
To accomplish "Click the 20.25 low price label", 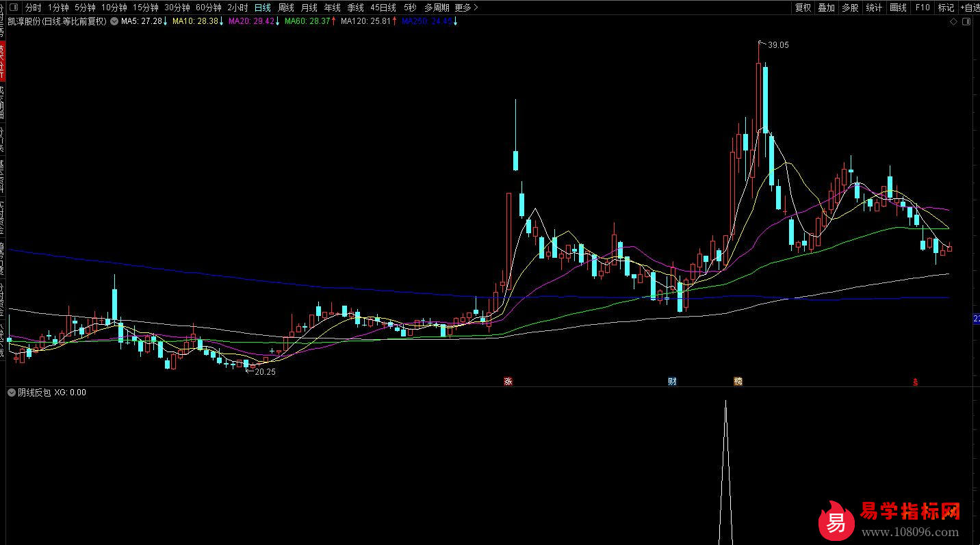I will pos(265,372).
